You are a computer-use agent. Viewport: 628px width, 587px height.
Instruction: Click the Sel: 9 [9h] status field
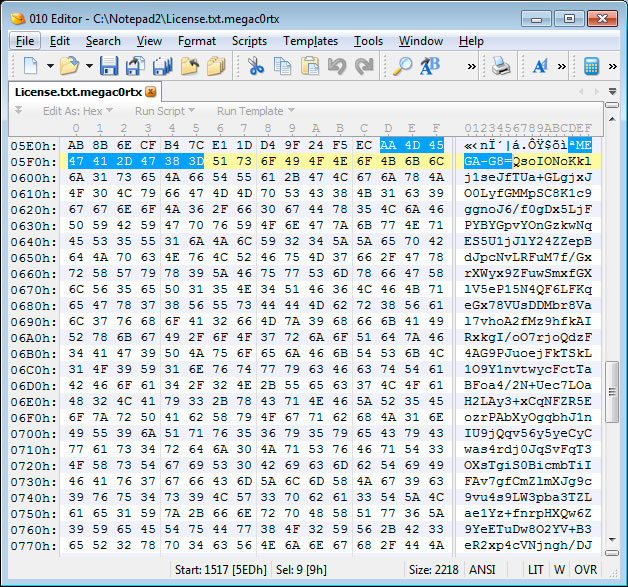(x=301, y=569)
